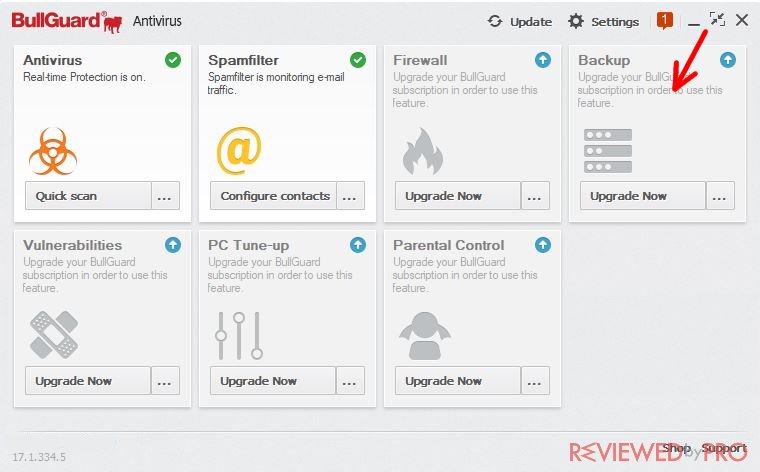Click Upgrade Now in Backup card
760x472 pixels.
643,196
